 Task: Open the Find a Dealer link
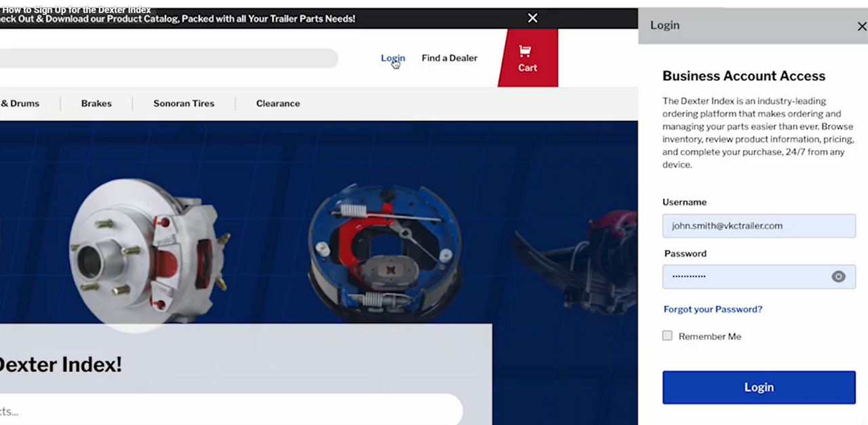(450, 58)
